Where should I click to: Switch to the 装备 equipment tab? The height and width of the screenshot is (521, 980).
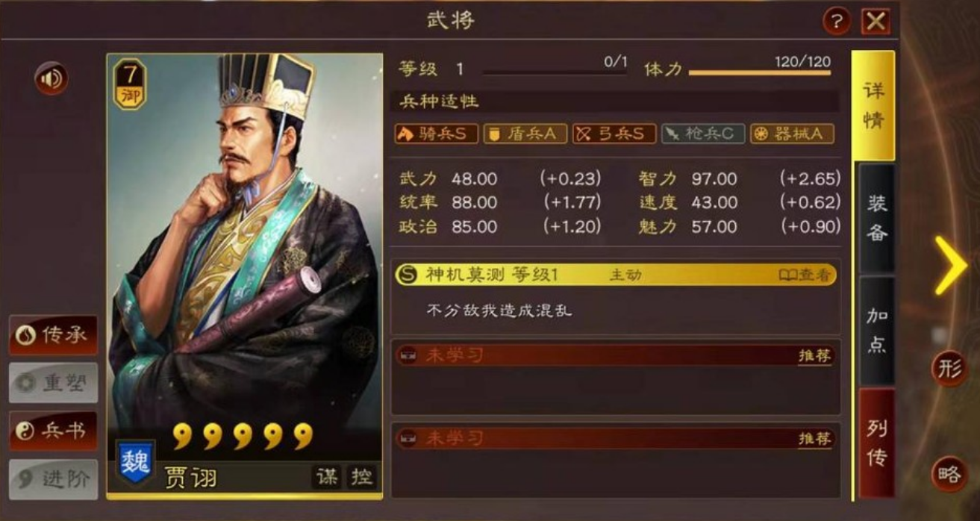point(877,218)
